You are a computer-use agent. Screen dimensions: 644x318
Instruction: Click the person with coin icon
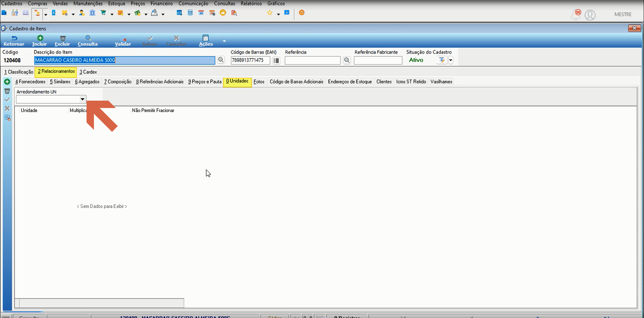point(82,13)
